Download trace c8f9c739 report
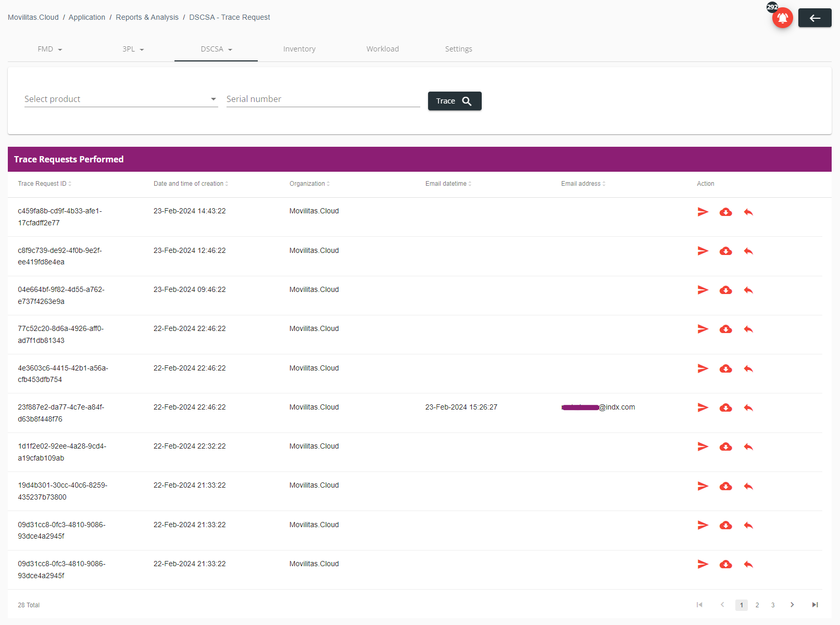 (726, 251)
